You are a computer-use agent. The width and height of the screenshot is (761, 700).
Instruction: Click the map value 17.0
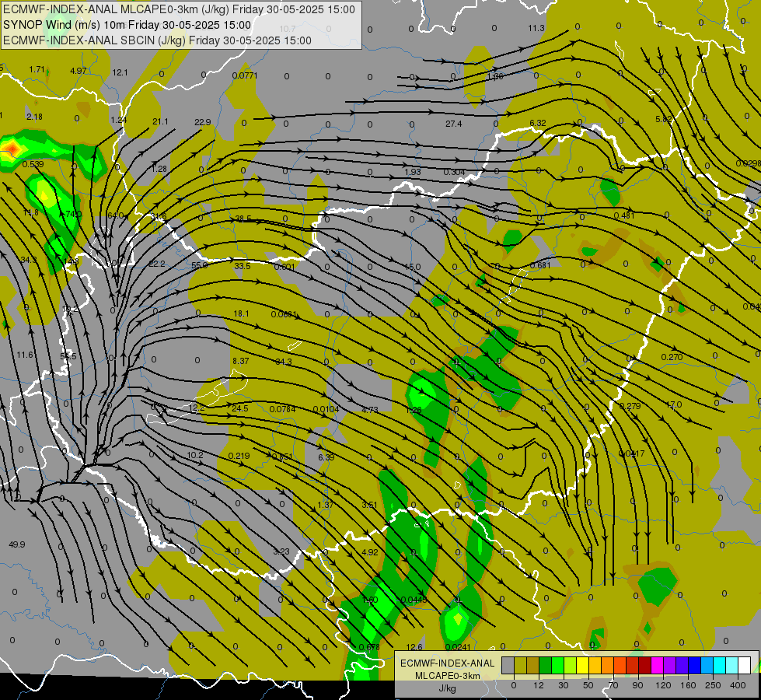[674, 404]
